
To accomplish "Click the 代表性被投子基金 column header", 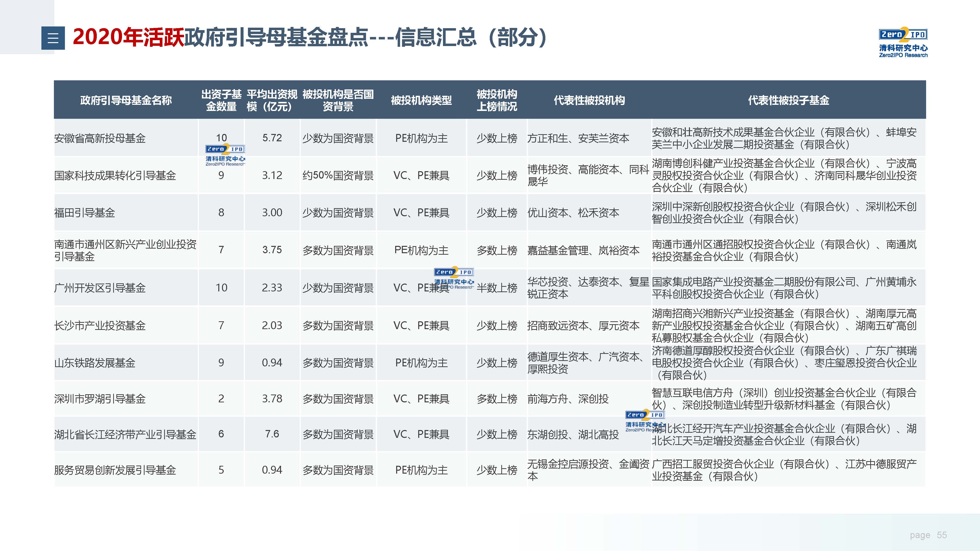I will point(788,100).
